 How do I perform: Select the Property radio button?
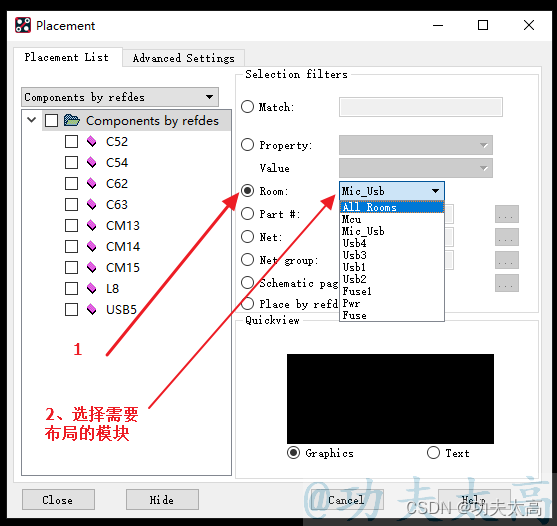(248, 145)
